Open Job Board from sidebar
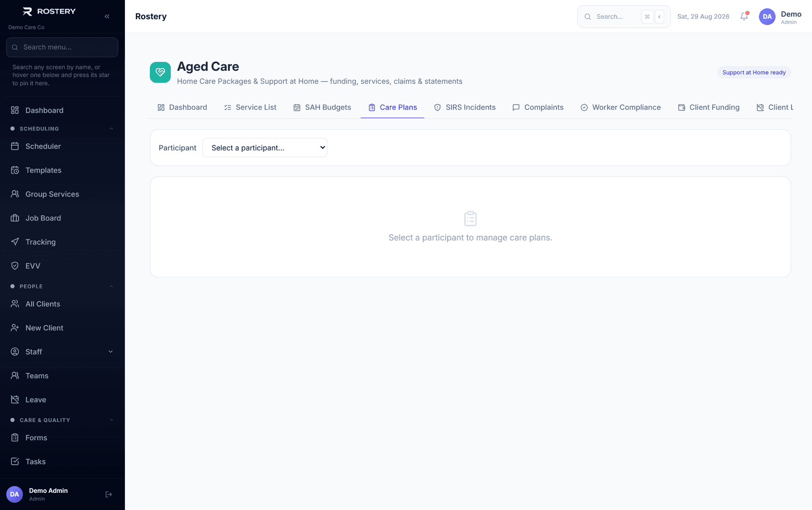This screenshot has width=812, height=510. (62, 218)
